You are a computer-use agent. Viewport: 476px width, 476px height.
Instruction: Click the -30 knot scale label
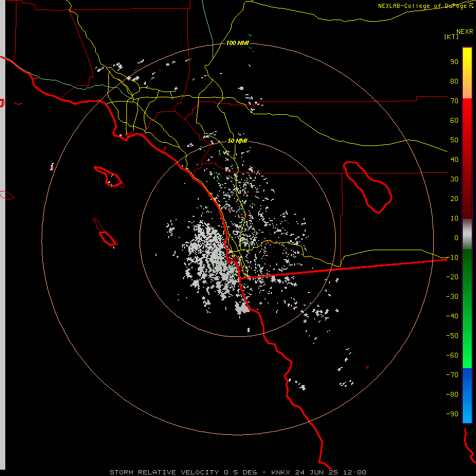pyautogui.click(x=452, y=297)
